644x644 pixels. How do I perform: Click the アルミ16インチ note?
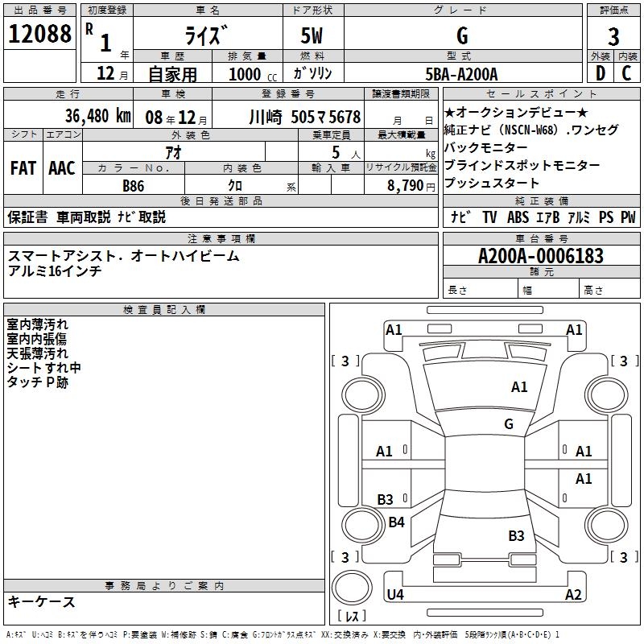(55, 270)
